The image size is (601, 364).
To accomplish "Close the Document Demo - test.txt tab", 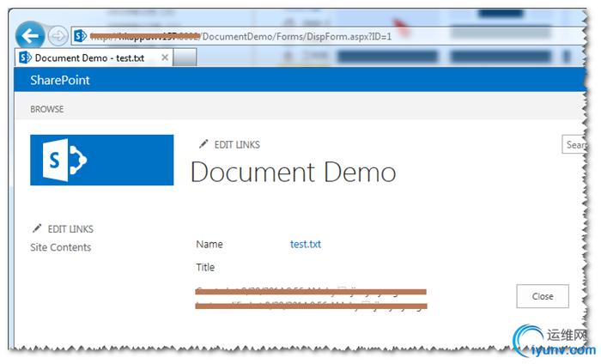I will pos(165,58).
